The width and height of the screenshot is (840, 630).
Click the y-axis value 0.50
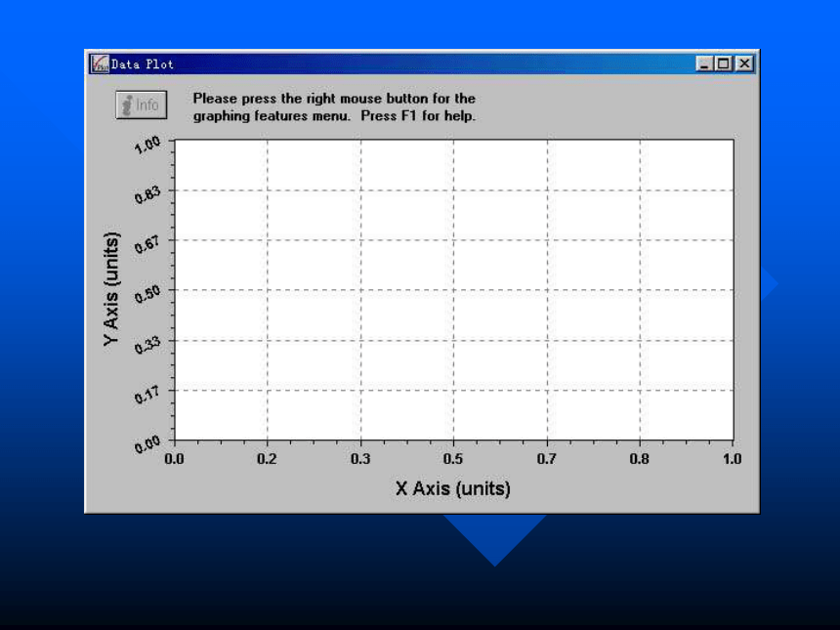[x=147, y=294]
